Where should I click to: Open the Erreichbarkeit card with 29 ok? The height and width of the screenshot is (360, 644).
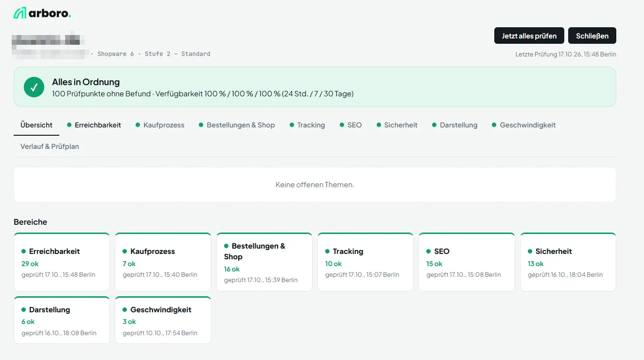coord(62,262)
